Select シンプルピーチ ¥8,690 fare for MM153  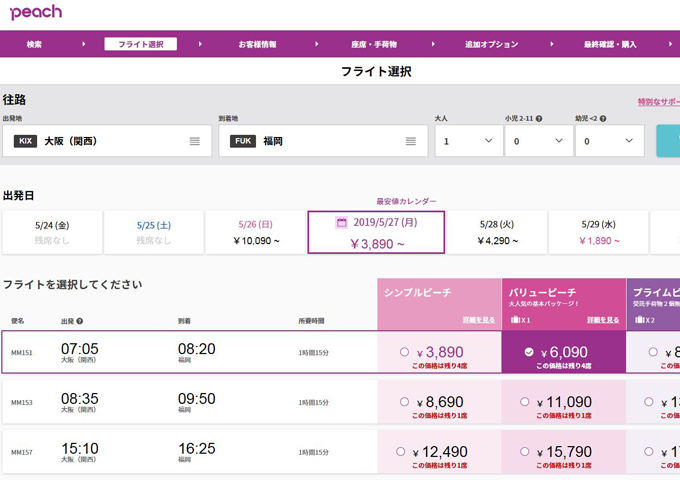click(x=404, y=402)
